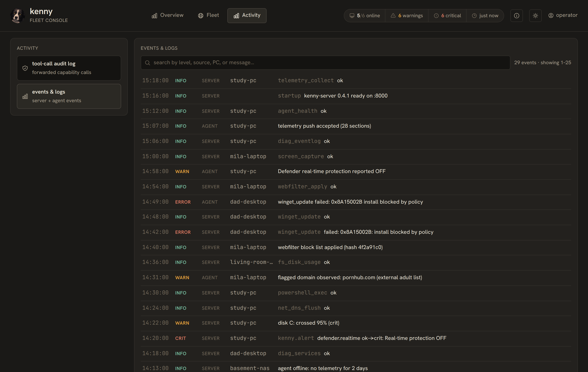Click the 15:18:00 telemetry_collect row
This screenshot has height=372, width=588.
point(356,80)
